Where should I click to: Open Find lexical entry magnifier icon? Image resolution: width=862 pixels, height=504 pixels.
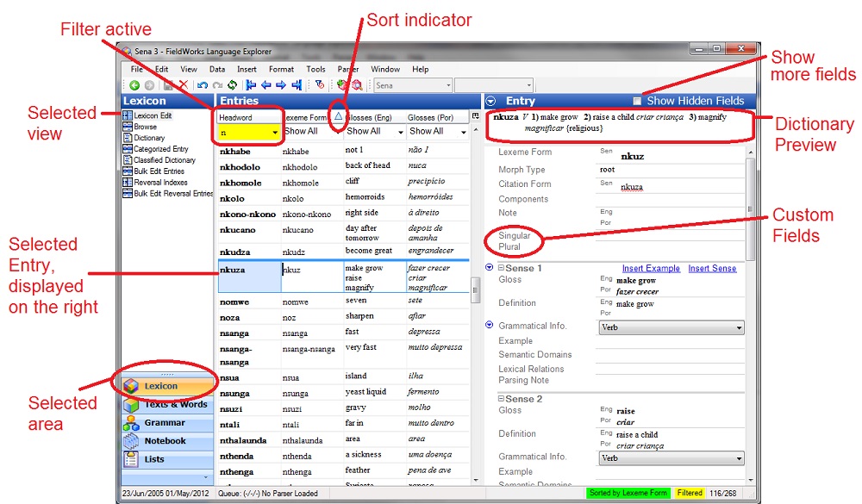[x=358, y=85]
